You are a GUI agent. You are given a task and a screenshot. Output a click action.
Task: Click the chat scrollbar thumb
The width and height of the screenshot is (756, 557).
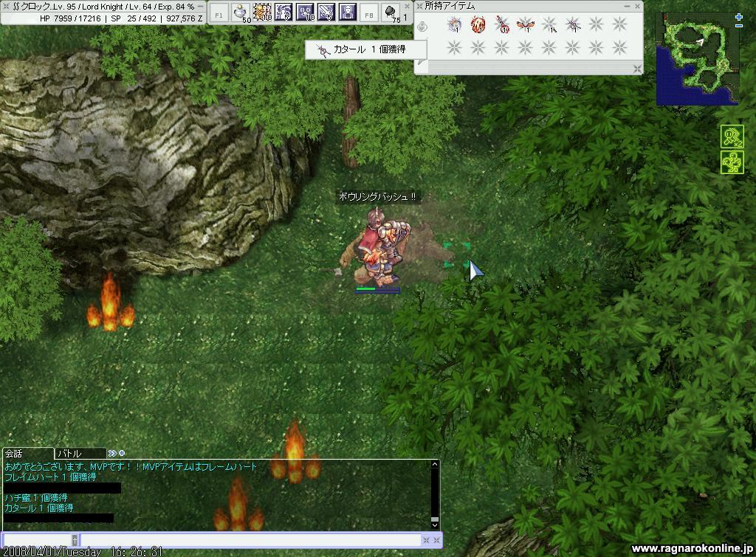coord(434,519)
